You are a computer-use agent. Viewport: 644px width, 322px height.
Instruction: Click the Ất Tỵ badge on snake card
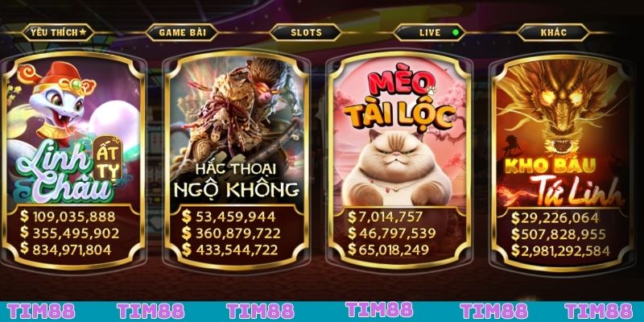(109, 159)
